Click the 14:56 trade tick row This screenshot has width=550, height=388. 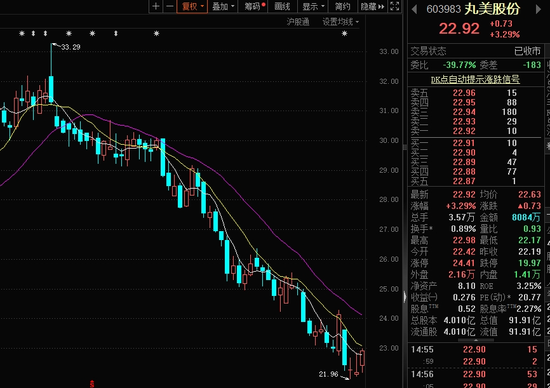(474, 374)
